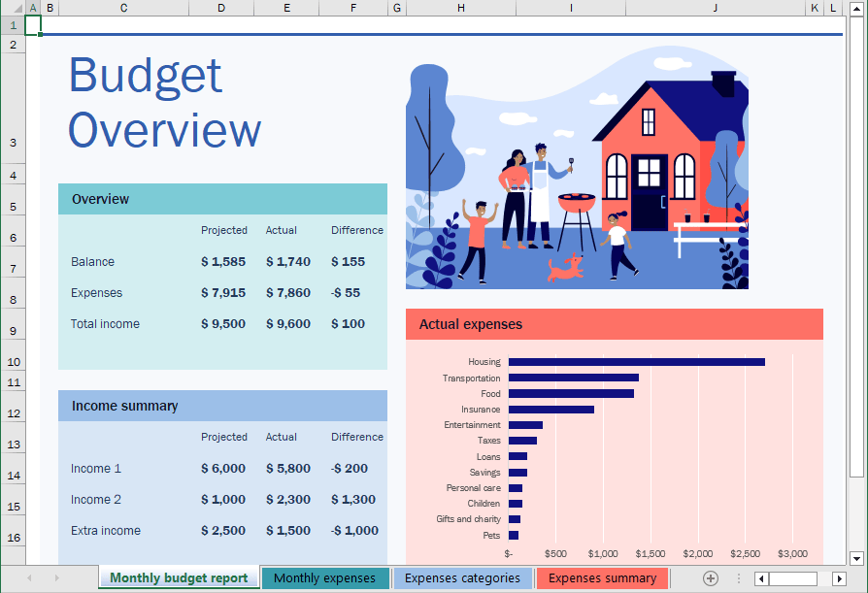The height and width of the screenshot is (593, 868).
Task: Click the New sheet plus icon
Action: [711, 578]
